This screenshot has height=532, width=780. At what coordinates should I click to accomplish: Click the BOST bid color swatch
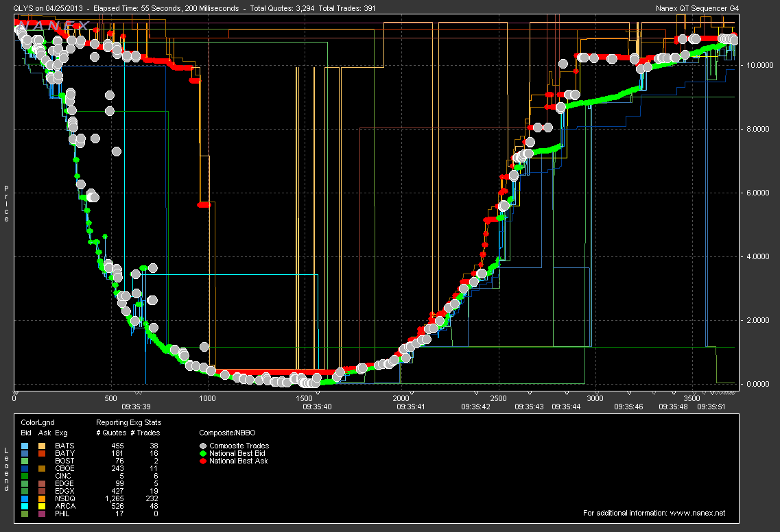pos(25,461)
